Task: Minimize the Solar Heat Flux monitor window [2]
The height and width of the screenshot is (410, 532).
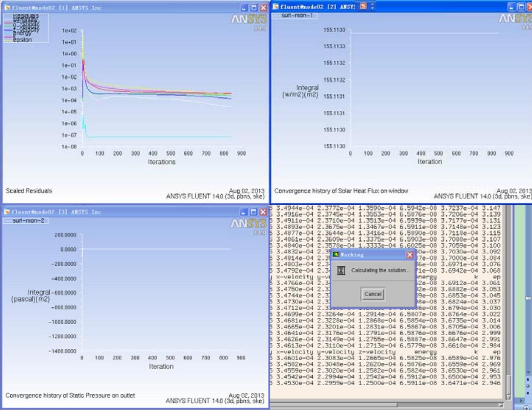Action: coord(512,7)
